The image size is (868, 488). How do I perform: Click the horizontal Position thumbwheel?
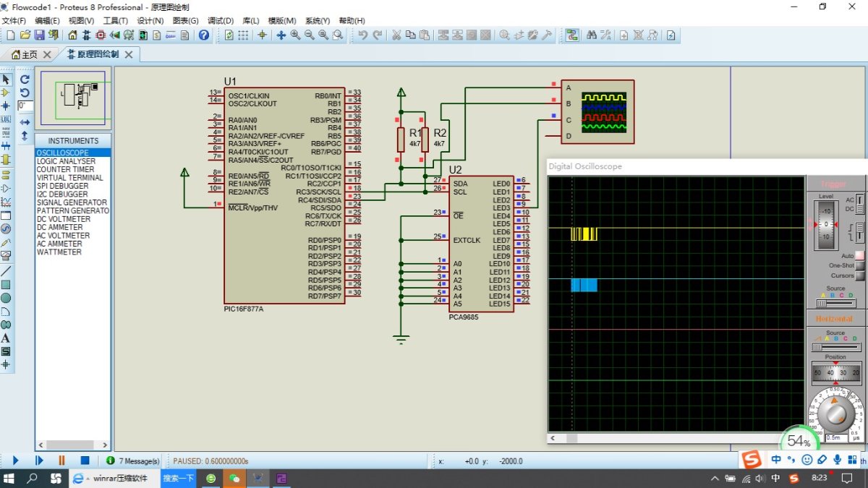(x=835, y=372)
